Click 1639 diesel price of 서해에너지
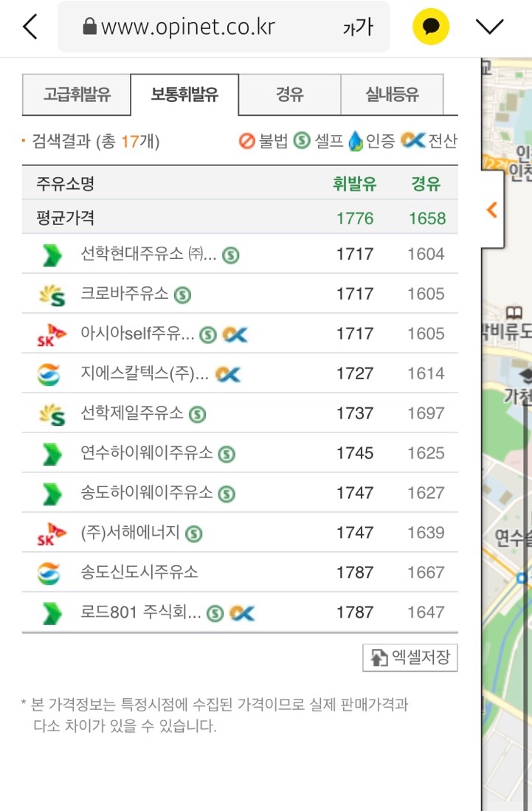Screen dimensions: 532x811 point(426,533)
